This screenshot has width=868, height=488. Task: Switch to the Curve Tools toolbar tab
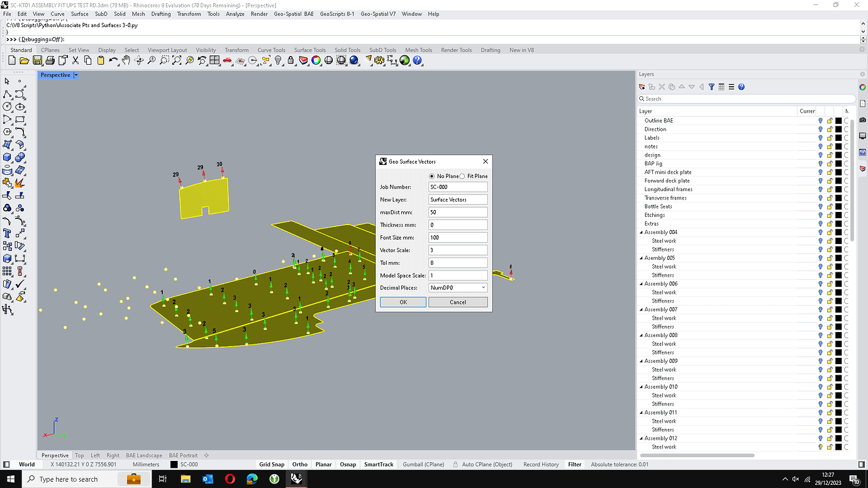coord(271,50)
